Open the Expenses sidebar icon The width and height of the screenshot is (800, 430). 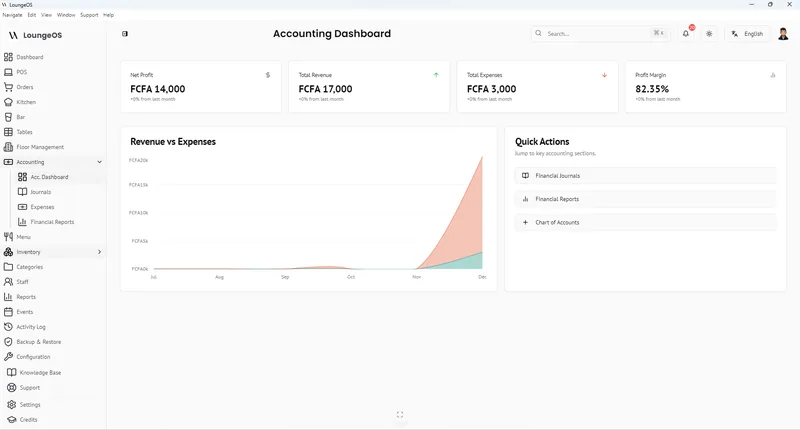pos(22,207)
